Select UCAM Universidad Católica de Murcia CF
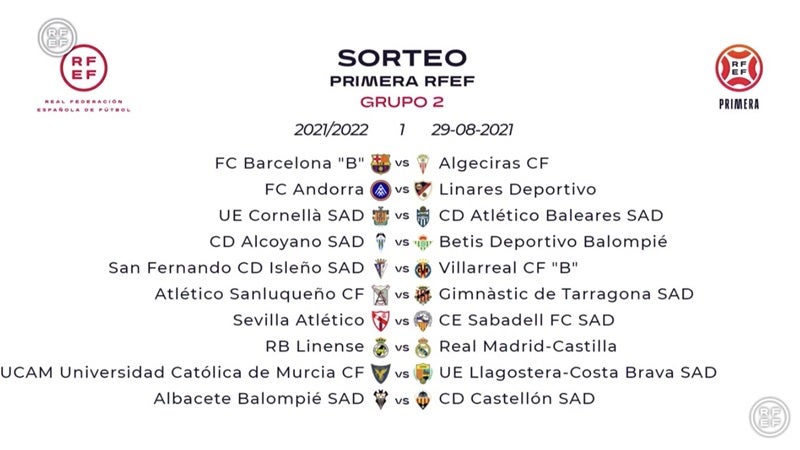 tap(183, 373)
